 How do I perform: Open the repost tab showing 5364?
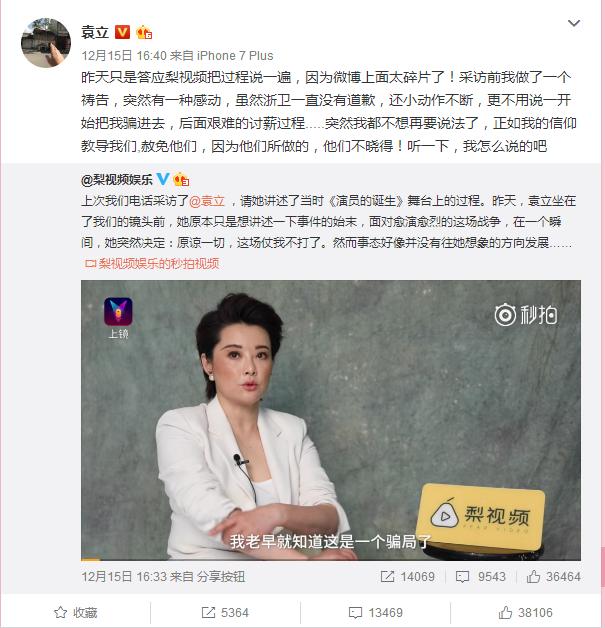[225, 612]
